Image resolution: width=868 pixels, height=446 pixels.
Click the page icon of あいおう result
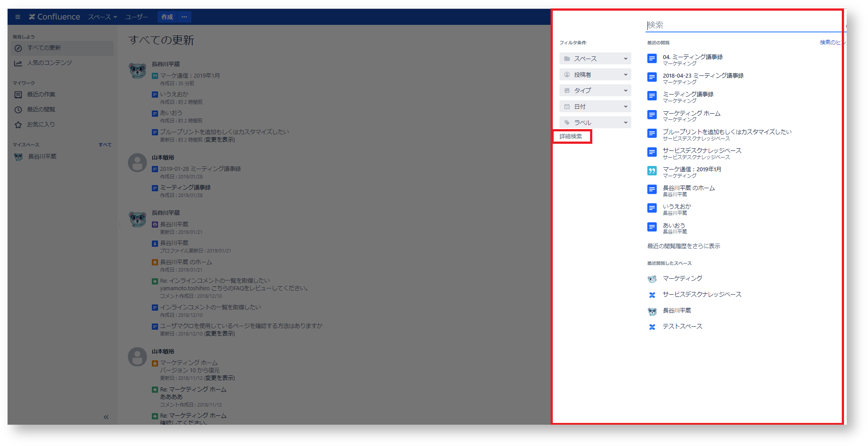(x=652, y=227)
